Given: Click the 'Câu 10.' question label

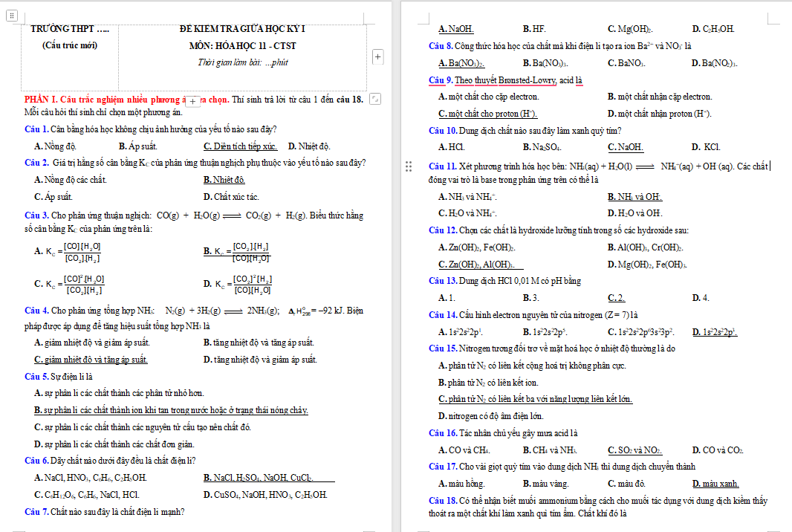Looking at the screenshot, I should 443,131.
